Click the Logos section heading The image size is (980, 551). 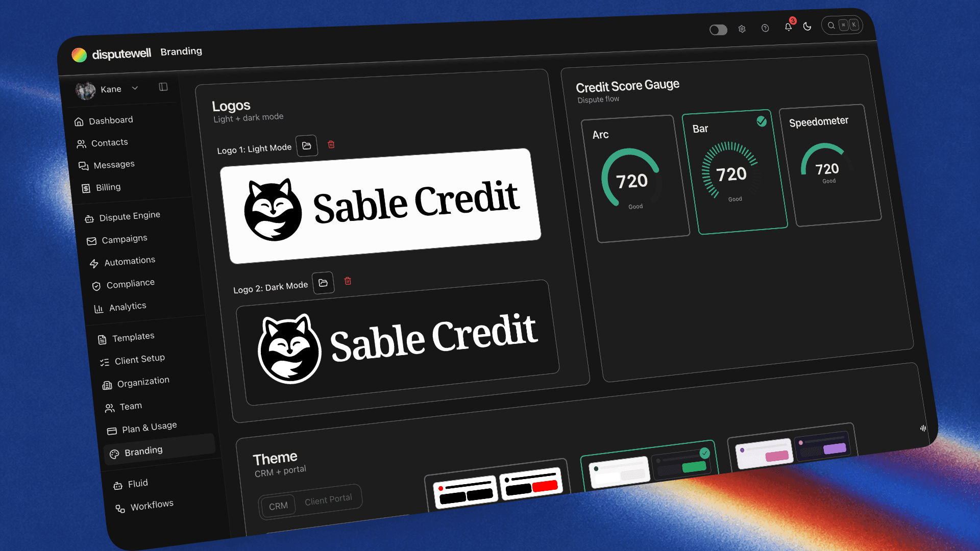[231, 106]
